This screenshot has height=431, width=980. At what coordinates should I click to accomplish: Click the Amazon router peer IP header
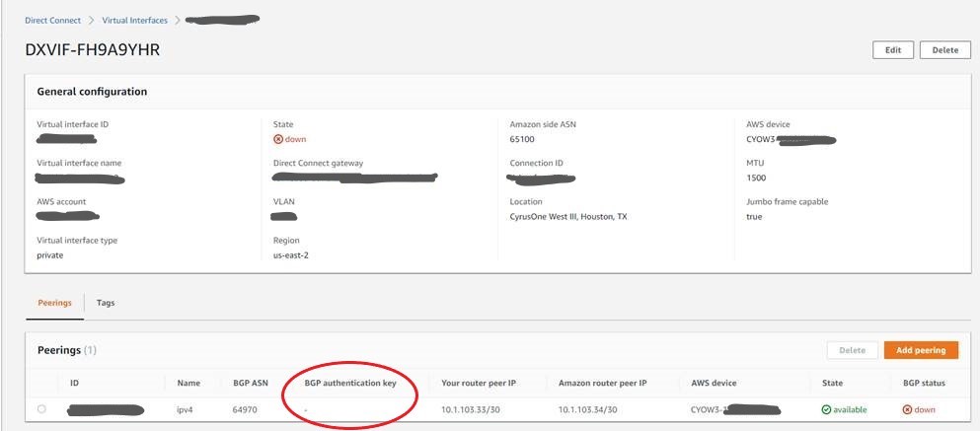coord(602,383)
